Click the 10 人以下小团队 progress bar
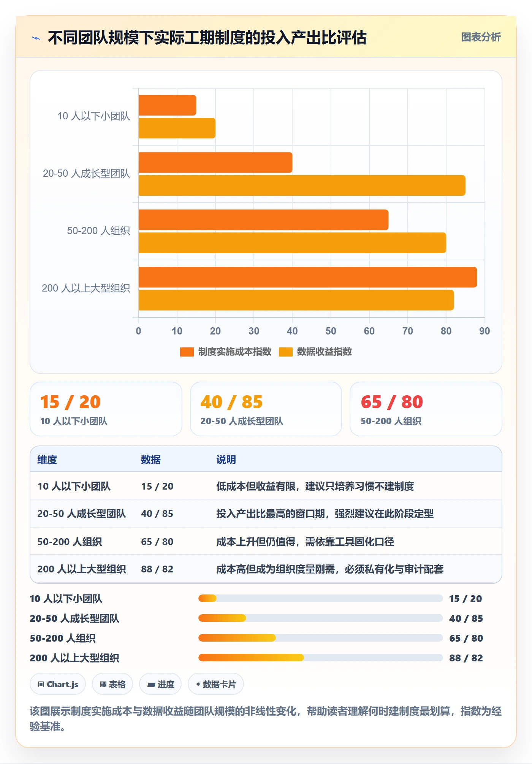Image resolution: width=532 pixels, height=764 pixels. (320, 598)
